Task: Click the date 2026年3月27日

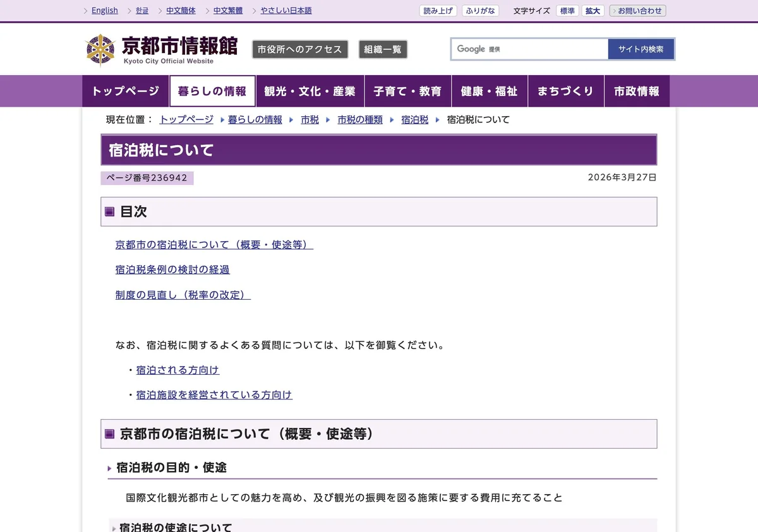Action: [622, 177]
